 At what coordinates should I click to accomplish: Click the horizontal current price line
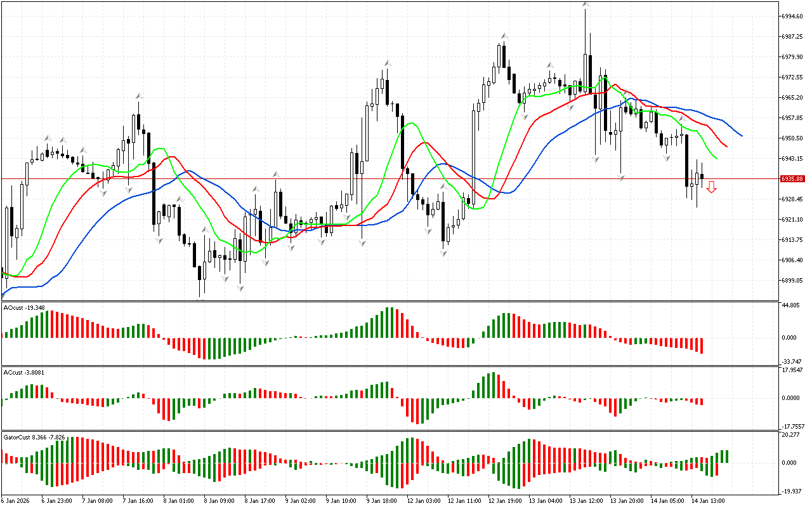pos(381,178)
